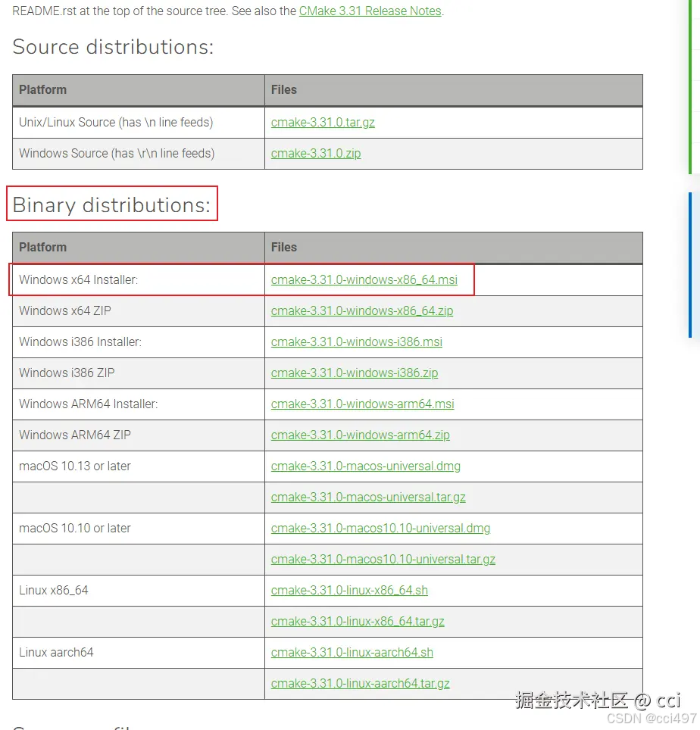The height and width of the screenshot is (730, 700).
Task: Download cmake-3.31.0-macos-universal.dmg
Action: click(x=366, y=466)
